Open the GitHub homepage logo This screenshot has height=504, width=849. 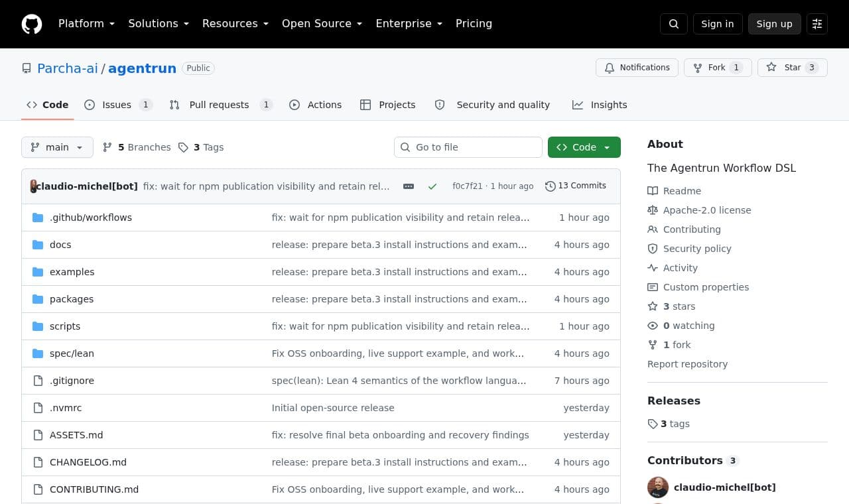click(32, 24)
